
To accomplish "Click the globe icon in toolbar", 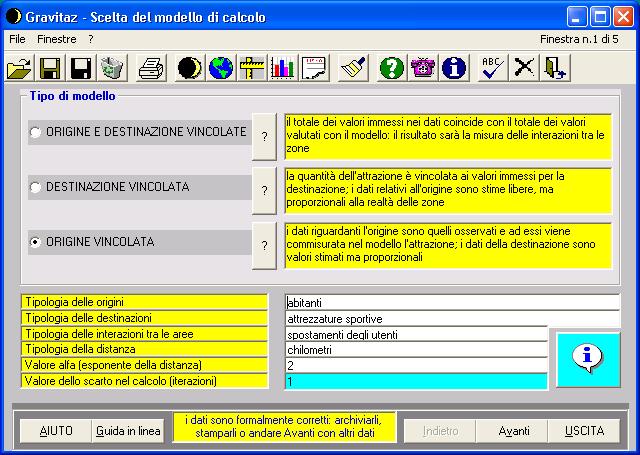I will coord(220,67).
